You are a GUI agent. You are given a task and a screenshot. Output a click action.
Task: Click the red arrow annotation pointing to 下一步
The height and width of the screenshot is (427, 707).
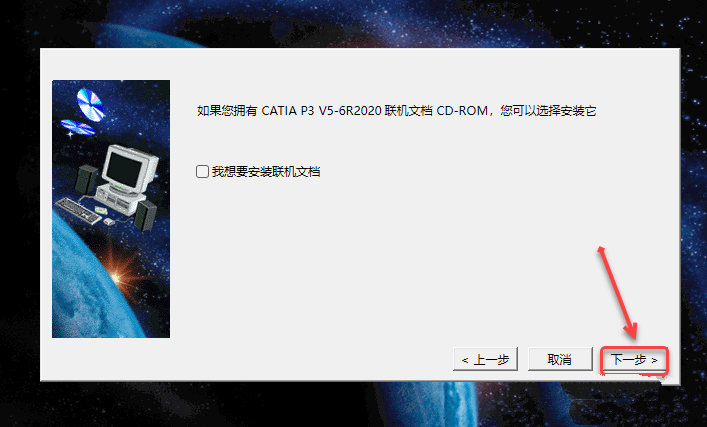618,293
